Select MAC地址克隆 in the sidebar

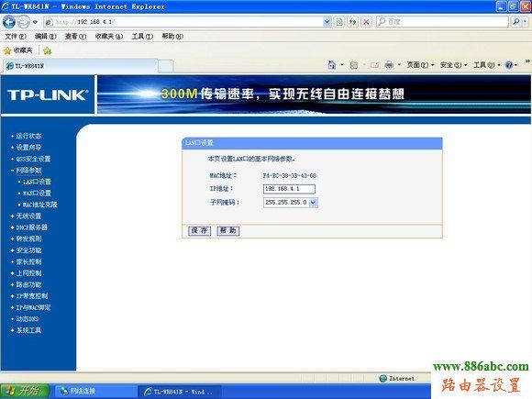(39, 205)
